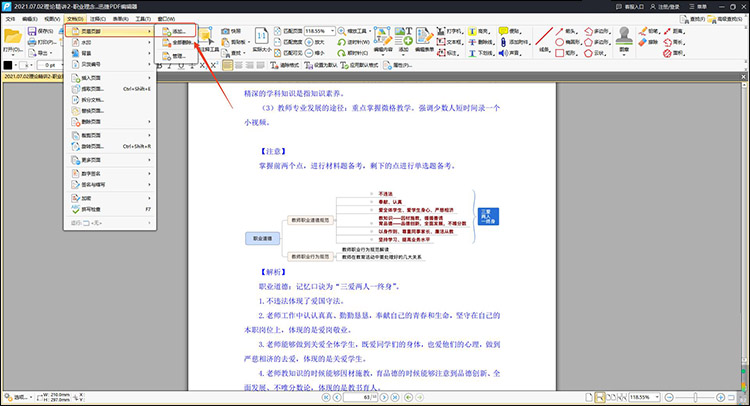Expand the font size dropdown showing 0 pt
This screenshot has width=750, height=406.
(x=53, y=65)
